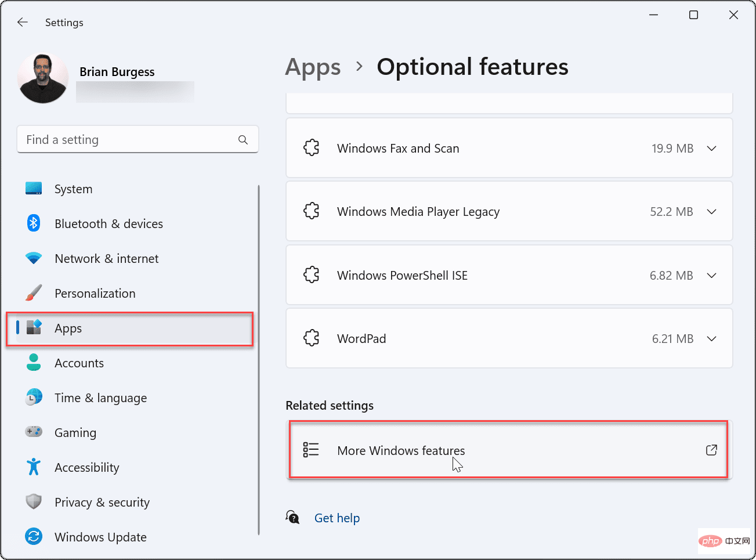Click the Windows Update refresh icon
This screenshot has height=560, width=756.
click(x=34, y=536)
